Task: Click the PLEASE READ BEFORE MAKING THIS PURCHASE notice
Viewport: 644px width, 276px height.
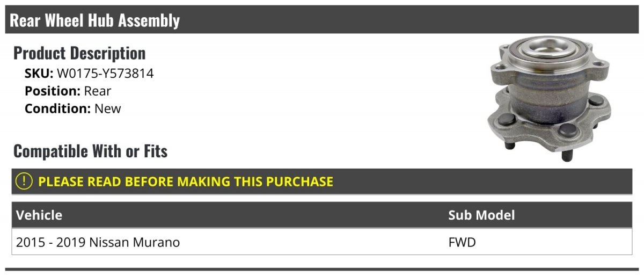Action: [x=186, y=181]
